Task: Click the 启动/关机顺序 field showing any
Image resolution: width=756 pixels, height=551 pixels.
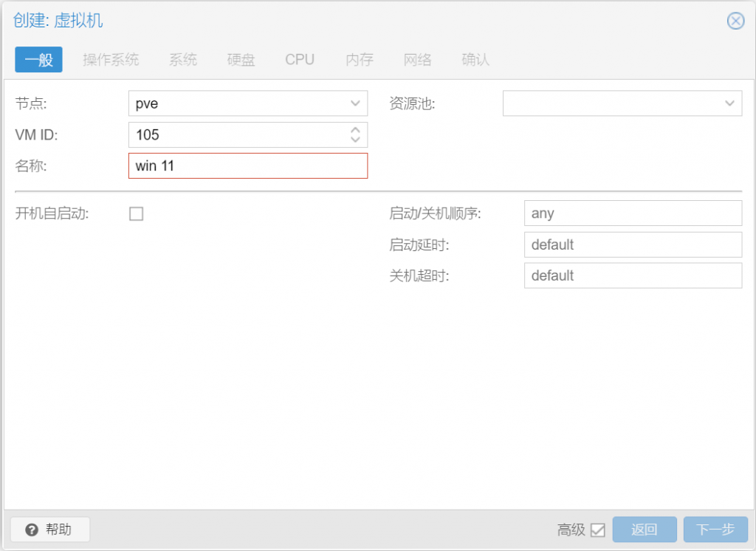Action: 633,213
